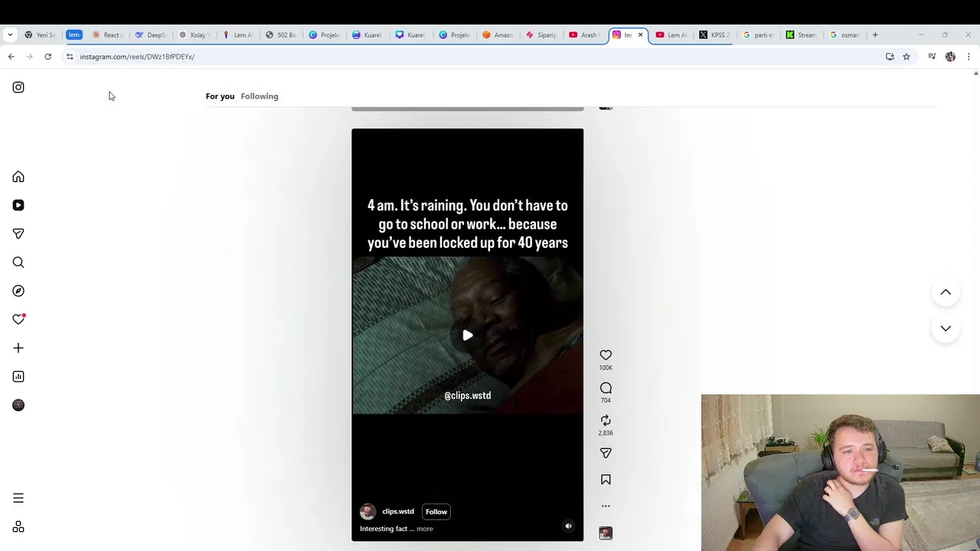Share the reel via paper-plane icon
This screenshot has width=980, height=551.
606,453
